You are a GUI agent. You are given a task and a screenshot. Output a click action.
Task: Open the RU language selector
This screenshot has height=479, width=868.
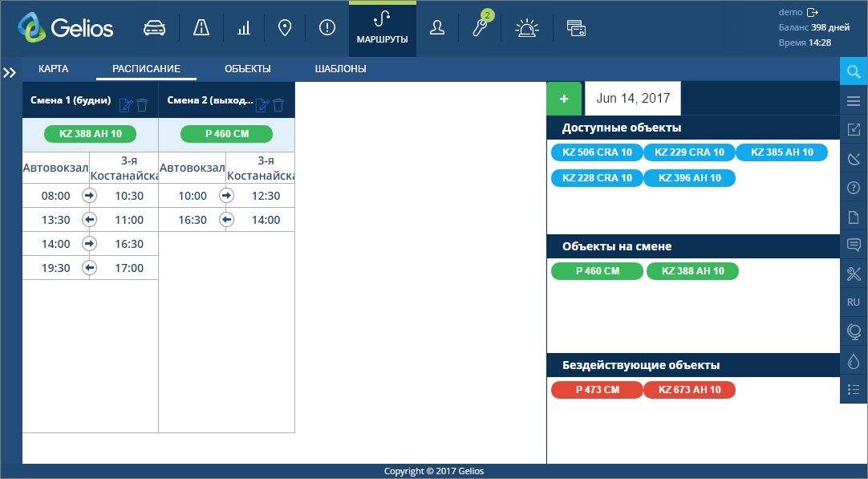pyautogui.click(x=854, y=302)
